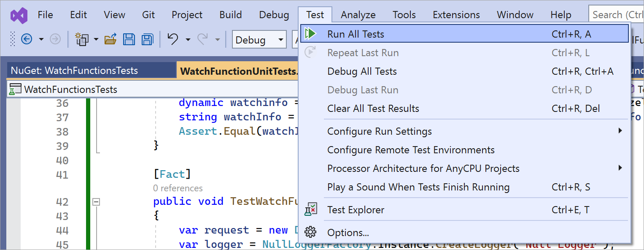Image resolution: width=644 pixels, height=250 pixels.
Task: Open the Help menu
Action: [x=561, y=15]
